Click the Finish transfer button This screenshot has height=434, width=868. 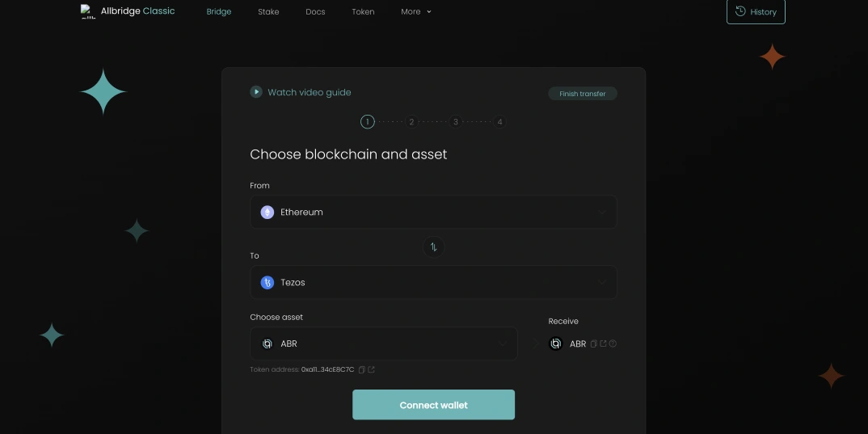[x=582, y=94]
